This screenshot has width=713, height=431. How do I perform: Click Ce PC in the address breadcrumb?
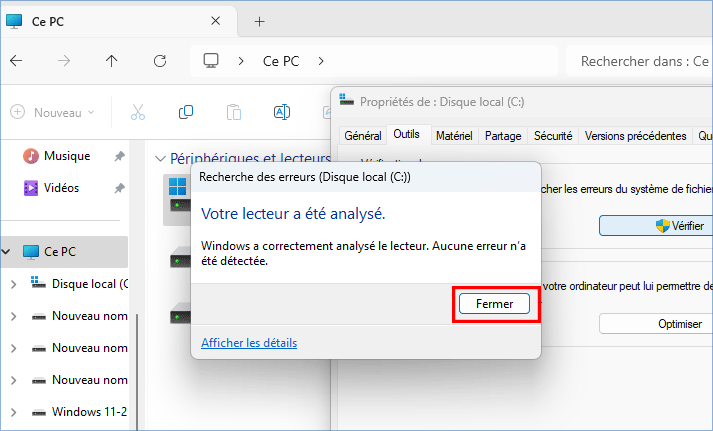pos(281,61)
